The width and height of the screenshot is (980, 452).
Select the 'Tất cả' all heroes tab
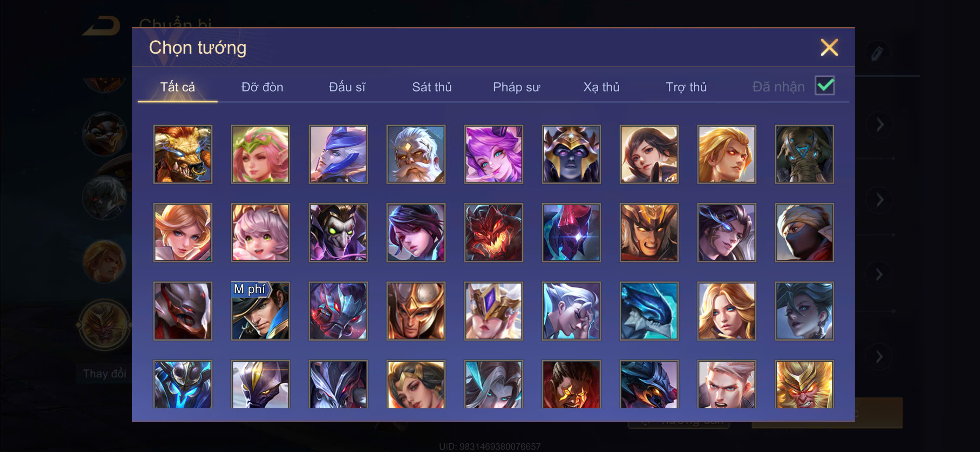tap(177, 87)
